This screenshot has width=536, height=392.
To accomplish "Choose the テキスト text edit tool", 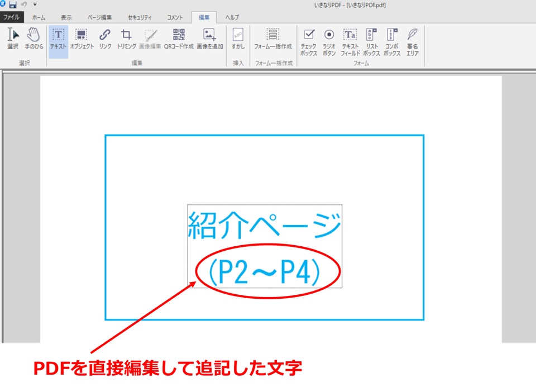I will (x=58, y=40).
